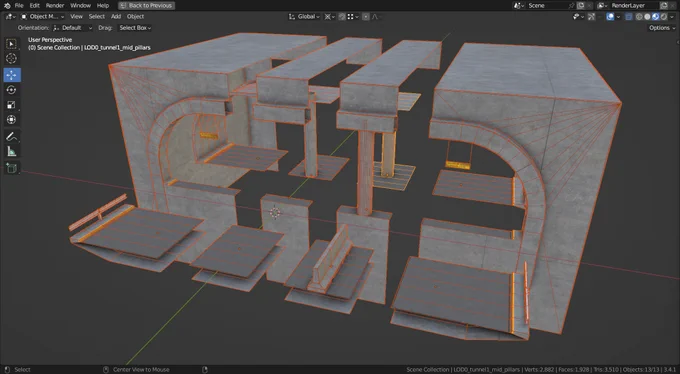Select the Scale tool
The width and height of the screenshot is (680, 374).
click(x=12, y=105)
